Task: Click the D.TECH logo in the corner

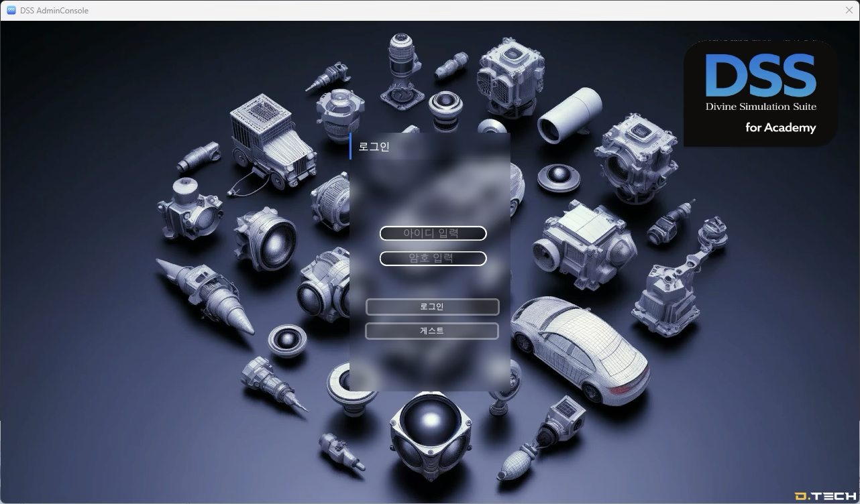Action: coord(825,496)
